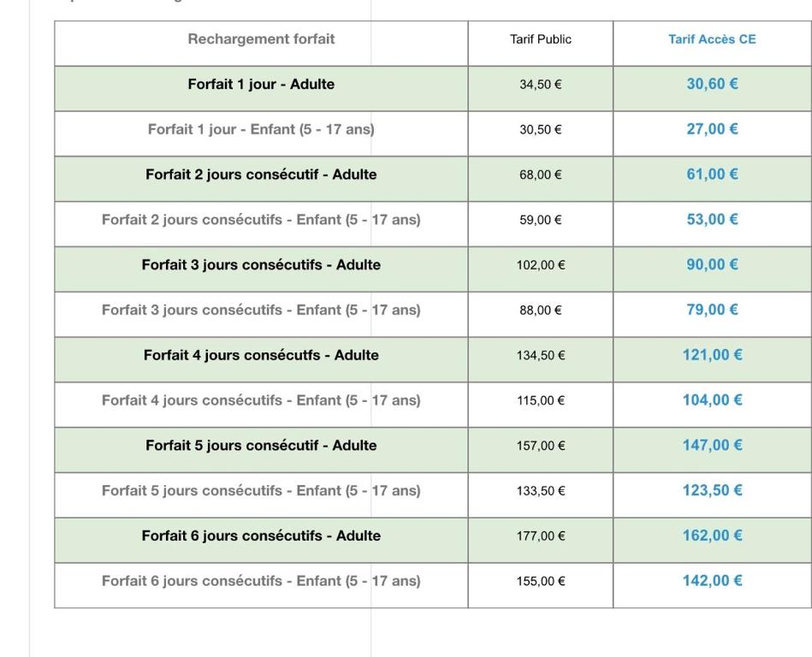Click the 123,50 € CE price

tap(712, 491)
